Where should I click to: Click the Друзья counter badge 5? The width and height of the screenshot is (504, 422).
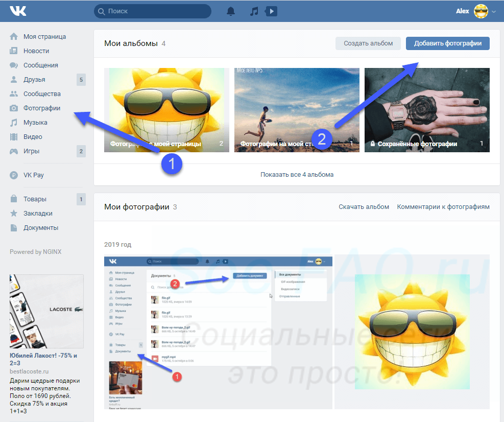(x=81, y=80)
